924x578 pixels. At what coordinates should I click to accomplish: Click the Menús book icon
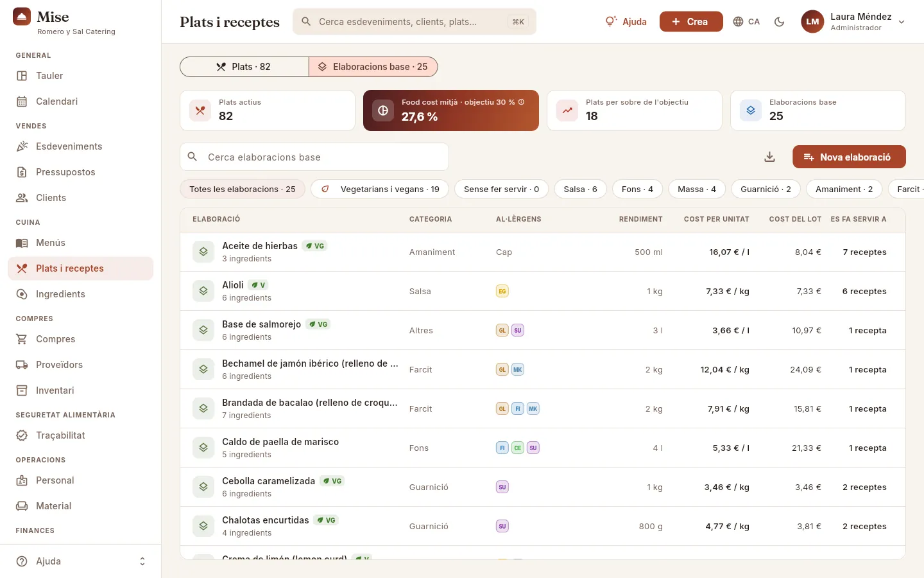coord(22,243)
